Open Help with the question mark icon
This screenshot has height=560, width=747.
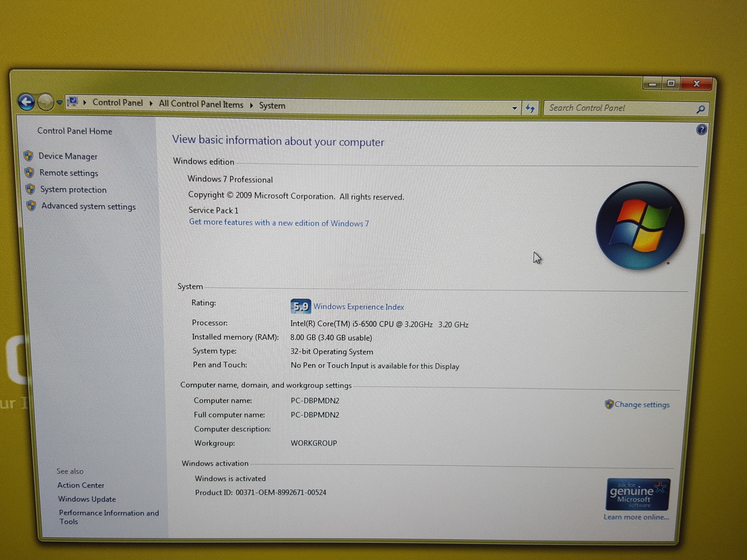[x=701, y=129]
